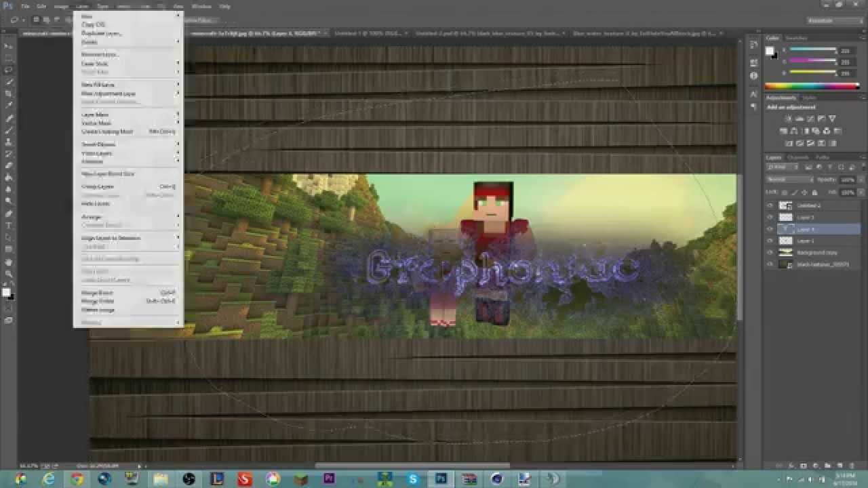Select the Brush tool
Viewport: 868px width, 488px height.
pos(9,129)
